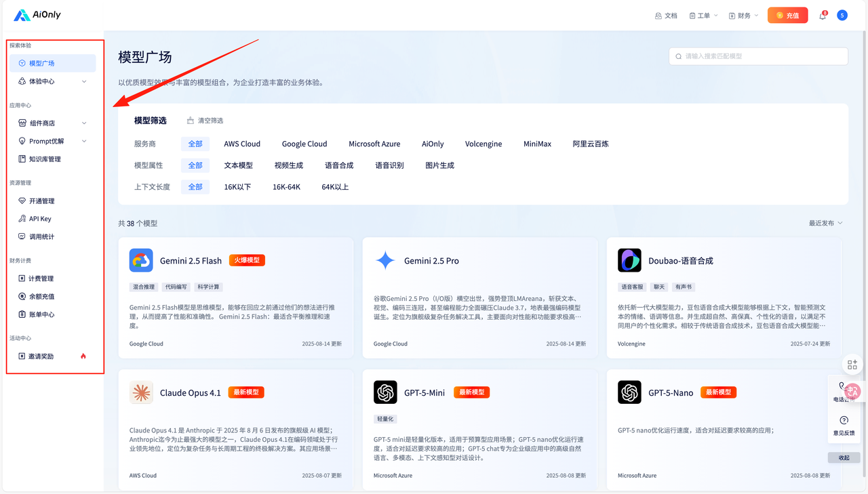
Task: Click the 组件商店 store icon
Action: [x=22, y=123]
